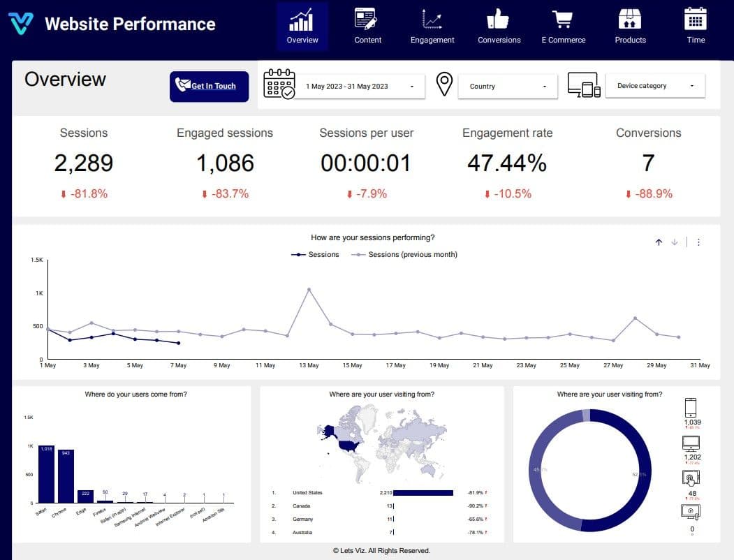This screenshot has width=734, height=560.
Task: Select United States in the visitors list
Action: tap(306, 492)
